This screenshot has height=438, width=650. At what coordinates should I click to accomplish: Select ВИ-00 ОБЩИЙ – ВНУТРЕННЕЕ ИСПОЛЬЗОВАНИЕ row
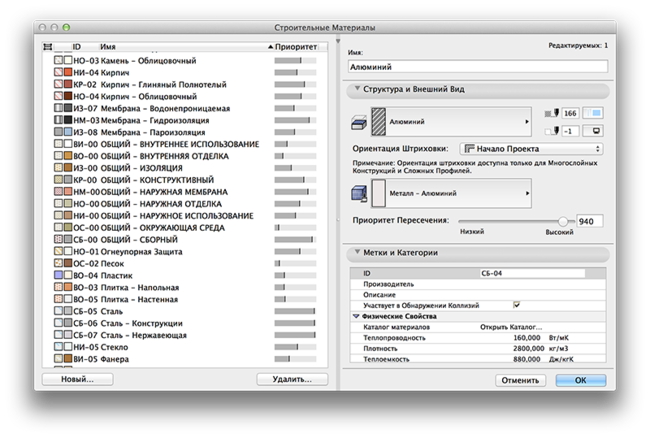click(x=185, y=144)
